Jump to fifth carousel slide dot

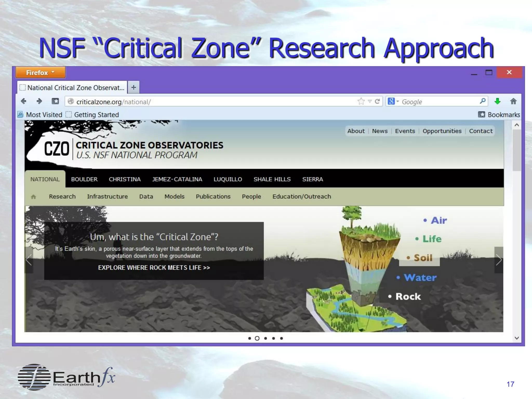[x=281, y=338]
